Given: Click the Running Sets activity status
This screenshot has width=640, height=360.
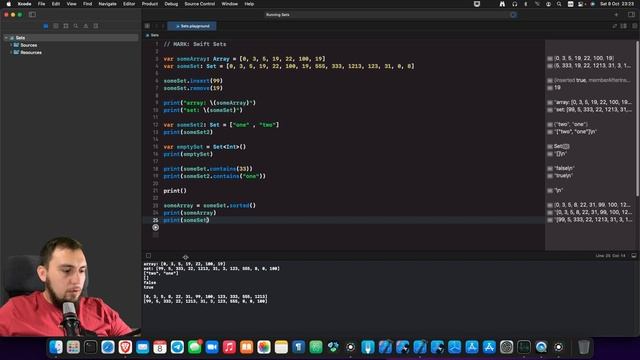Looking at the screenshot, I should coord(278,15).
